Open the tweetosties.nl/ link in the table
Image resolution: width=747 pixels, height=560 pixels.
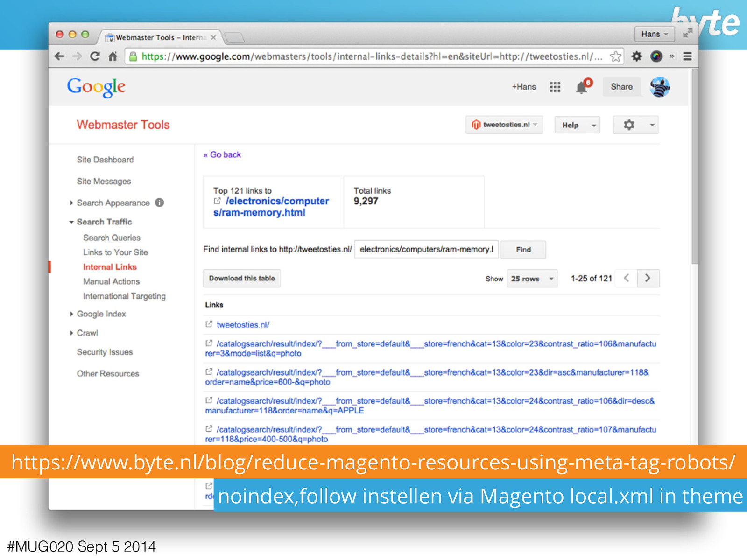[x=243, y=325]
